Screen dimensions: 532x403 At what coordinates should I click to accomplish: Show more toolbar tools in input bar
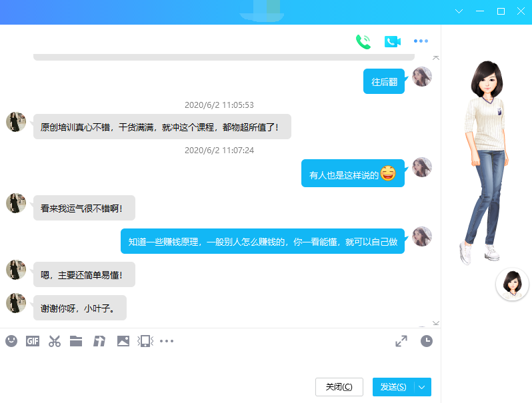pyautogui.click(x=167, y=341)
